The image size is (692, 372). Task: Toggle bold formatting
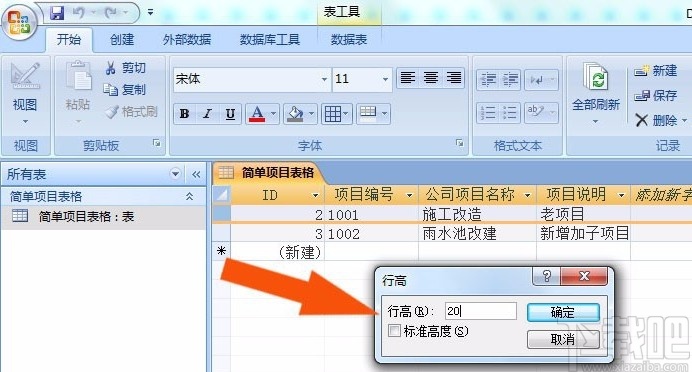tap(184, 114)
